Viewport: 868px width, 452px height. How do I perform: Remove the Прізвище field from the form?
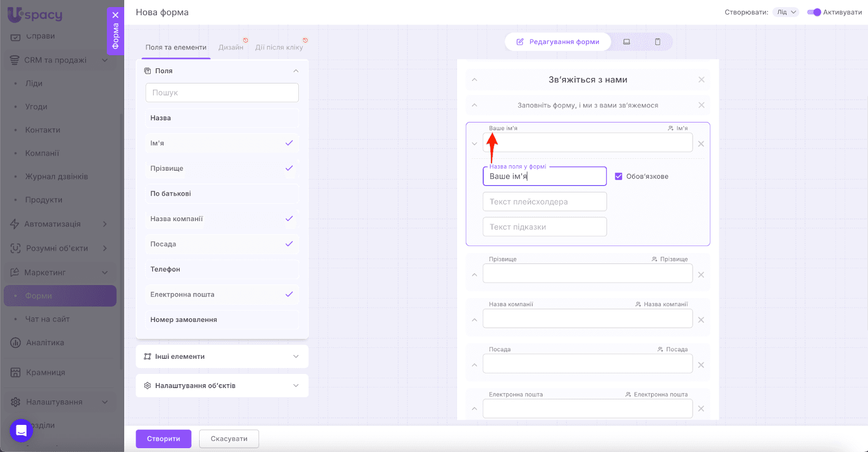(x=701, y=275)
